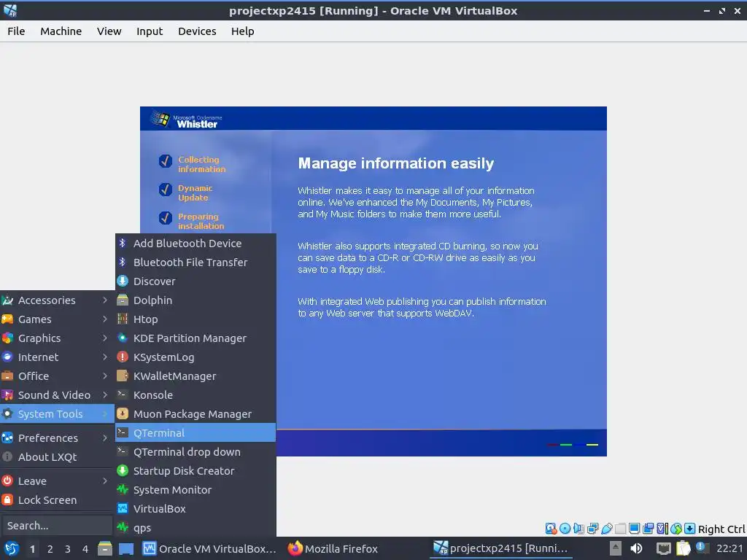Click the network adapters indicator in status bar
Screen dimensions: 747x560
592,529
